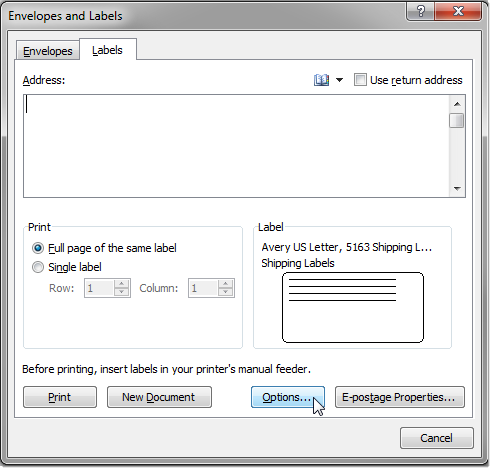Switch to the Envelopes tab
Image resolution: width=492 pixels, height=470 pixels.
[48, 51]
